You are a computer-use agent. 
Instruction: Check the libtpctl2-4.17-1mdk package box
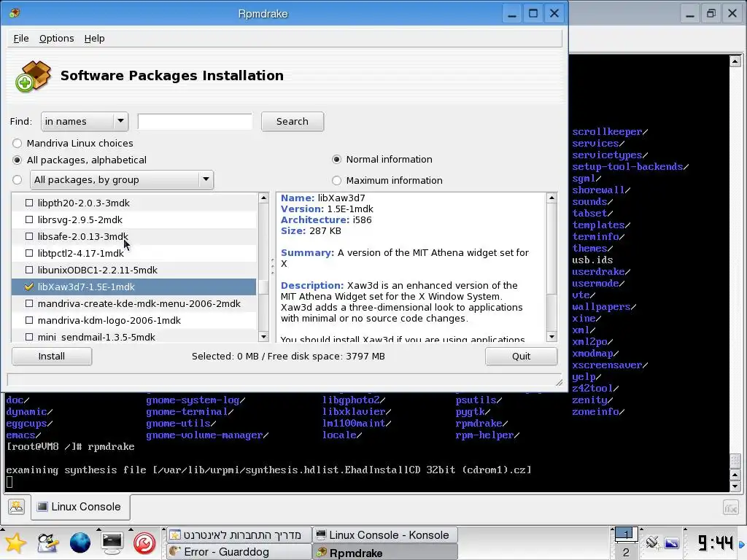coord(29,253)
